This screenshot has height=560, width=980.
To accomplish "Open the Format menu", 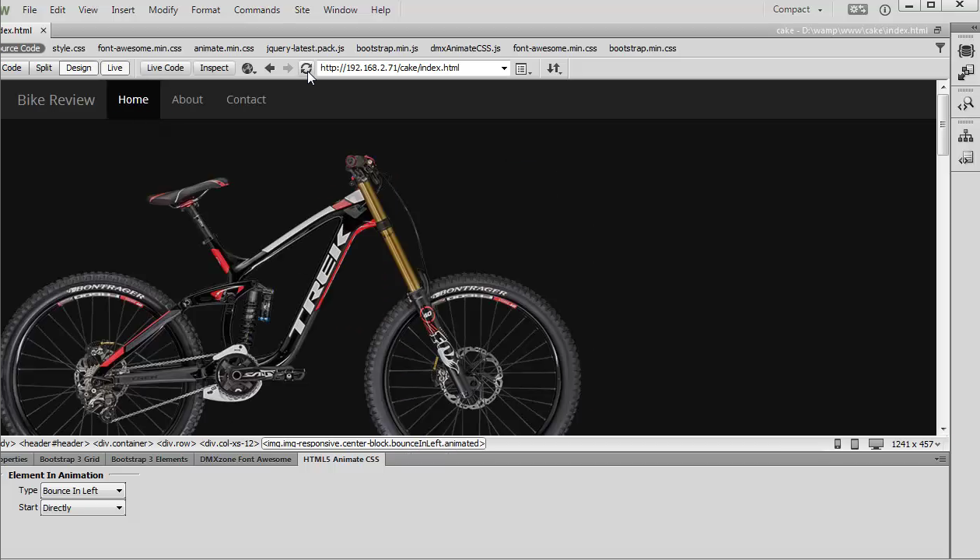I will tap(205, 10).
